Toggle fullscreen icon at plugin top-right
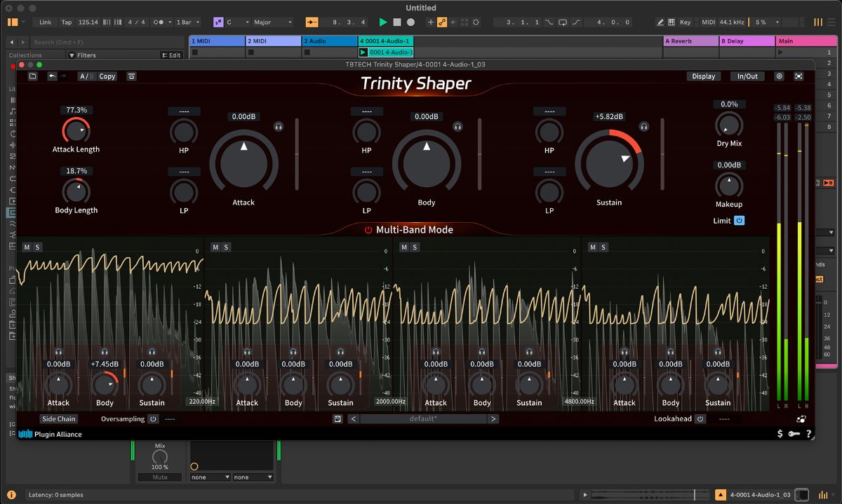Viewport: 842px width, 504px height. click(798, 76)
